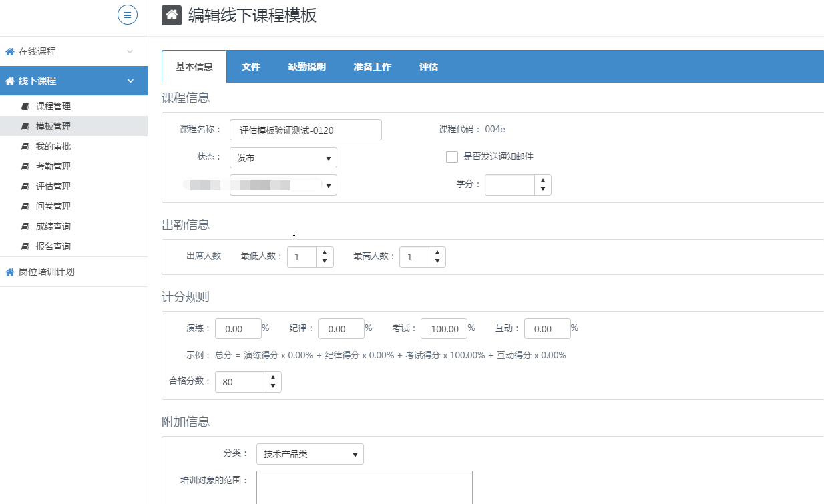Viewport: 824px width, 504px height.
Task: Switch to the 评估 tab
Action: (429, 67)
